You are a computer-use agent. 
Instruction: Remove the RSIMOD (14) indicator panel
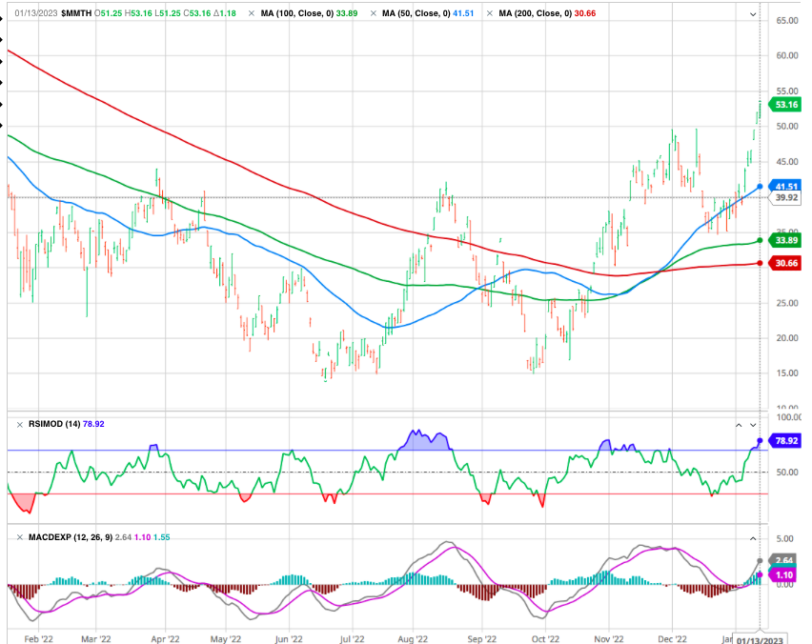[20, 425]
